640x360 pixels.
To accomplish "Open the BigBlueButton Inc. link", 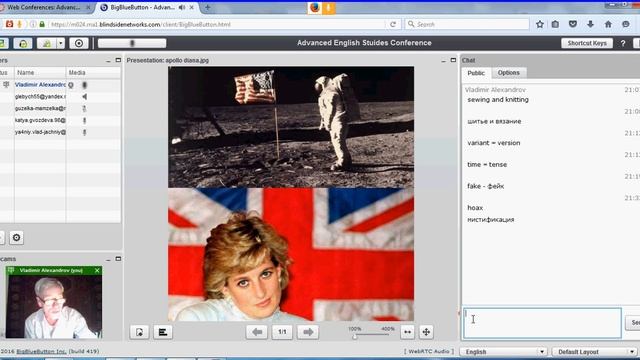I will [41, 351].
